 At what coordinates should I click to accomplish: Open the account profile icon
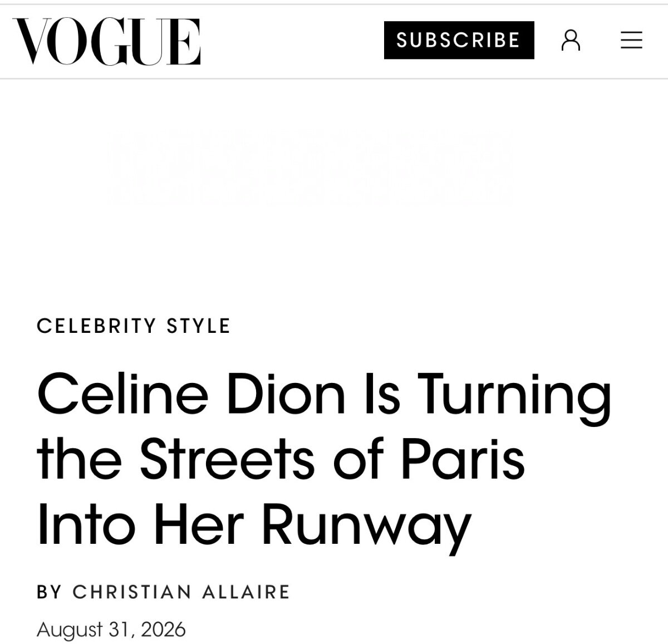pyautogui.click(x=571, y=40)
